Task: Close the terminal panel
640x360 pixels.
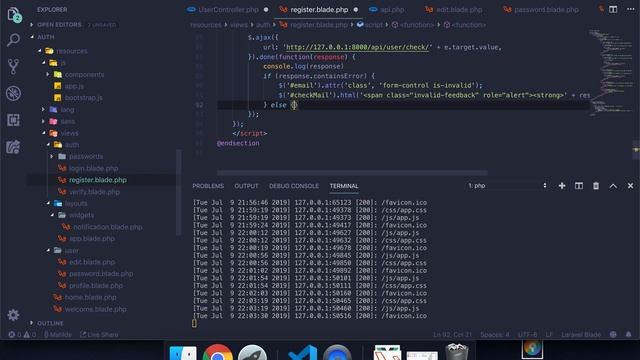Action: [x=630, y=186]
